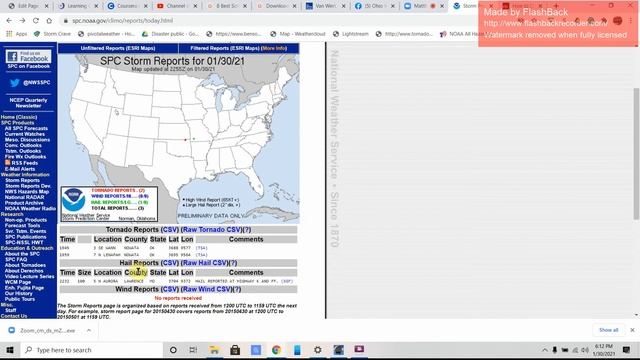Open SPC on Facebook logo

tap(29, 56)
